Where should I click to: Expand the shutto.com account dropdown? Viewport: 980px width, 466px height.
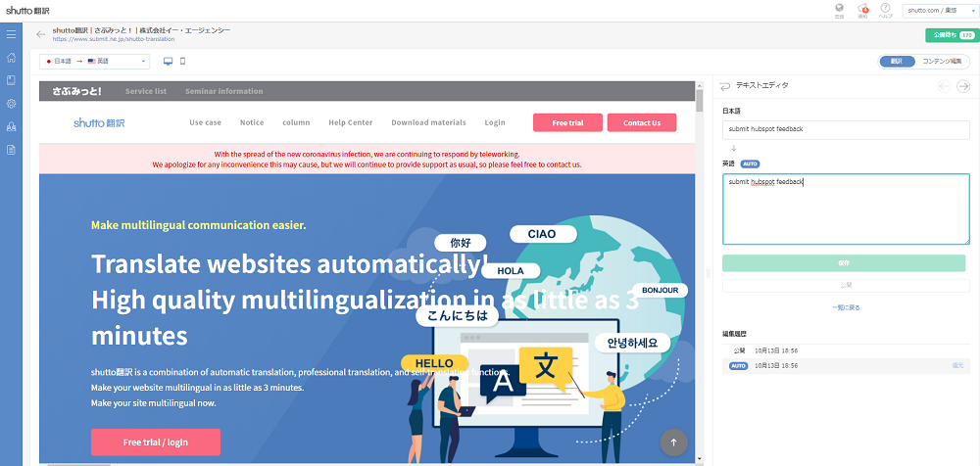coord(937,10)
